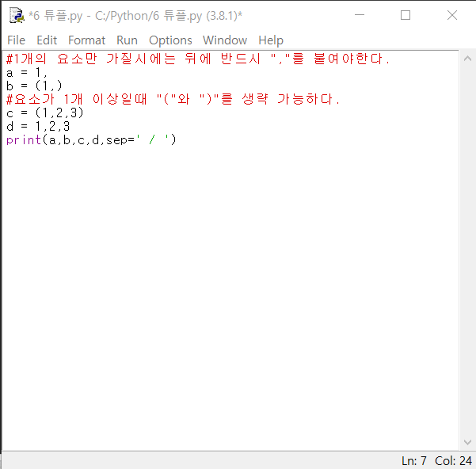476x469 pixels.
Task: Open the Edit menu
Action: [x=47, y=40]
